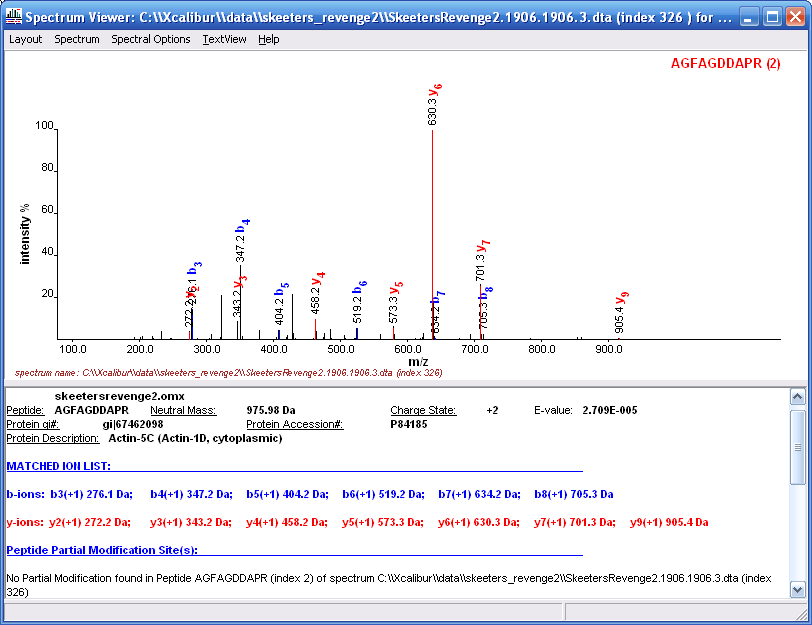Click the y3(+1) 343.2 Da ion entry
The height and width of the screenshot is (625, 812).
click(x=191, y=522)
